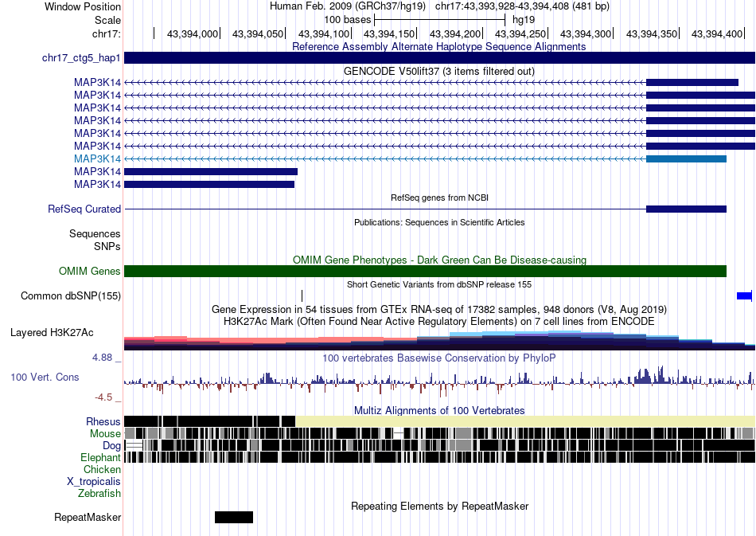Open the Reference Assembly Alternate Haplotype Sequence Alignments title

(438, 47)
